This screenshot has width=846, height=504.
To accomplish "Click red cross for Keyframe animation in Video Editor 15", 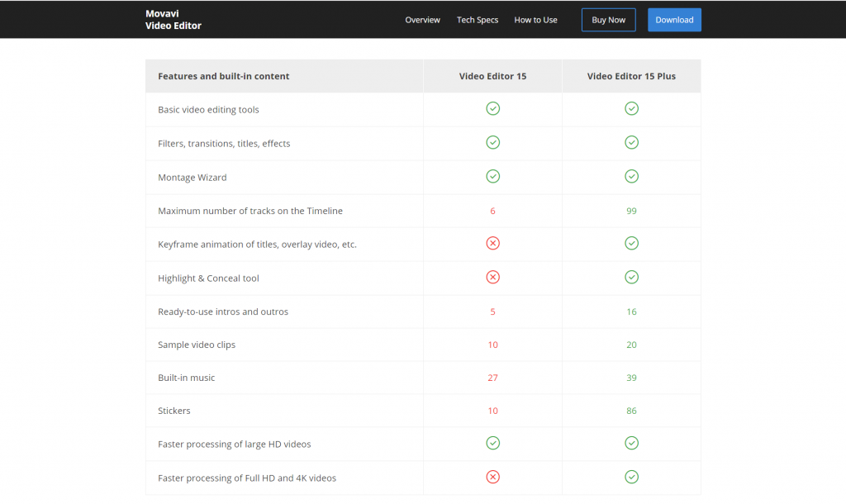I will (492, 244).
